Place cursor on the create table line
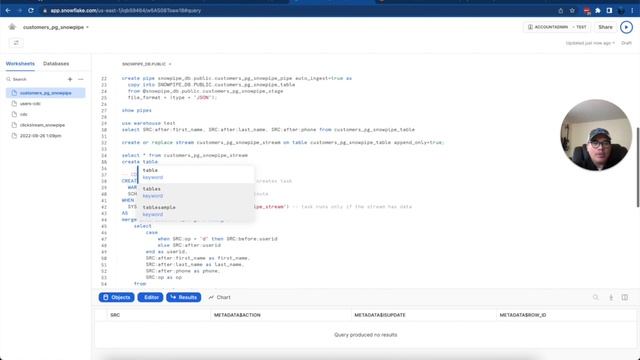640x360 pixels. coord(140,162)
